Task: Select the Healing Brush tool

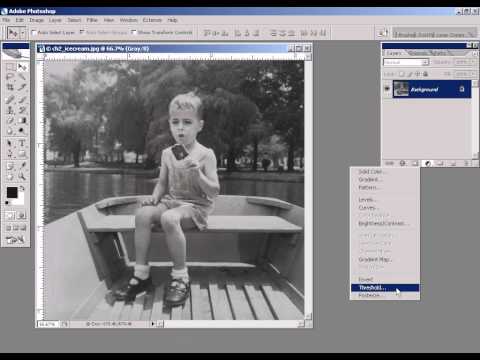Action: [10, 99]
